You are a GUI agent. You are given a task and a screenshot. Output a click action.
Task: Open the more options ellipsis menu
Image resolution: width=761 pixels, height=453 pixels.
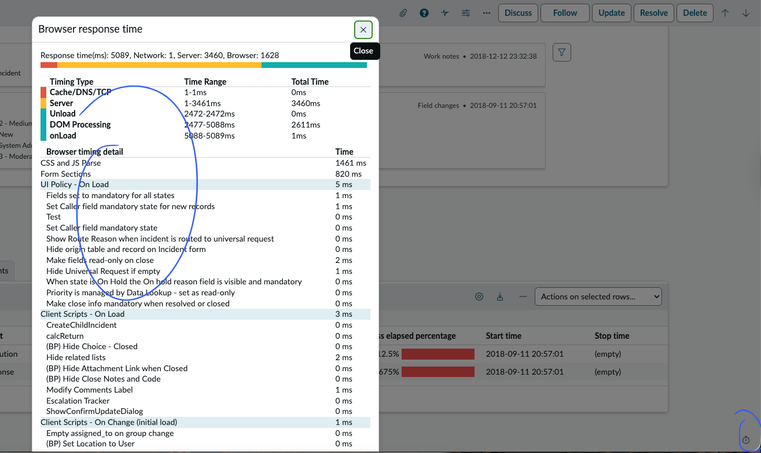[x=487, y=13]
